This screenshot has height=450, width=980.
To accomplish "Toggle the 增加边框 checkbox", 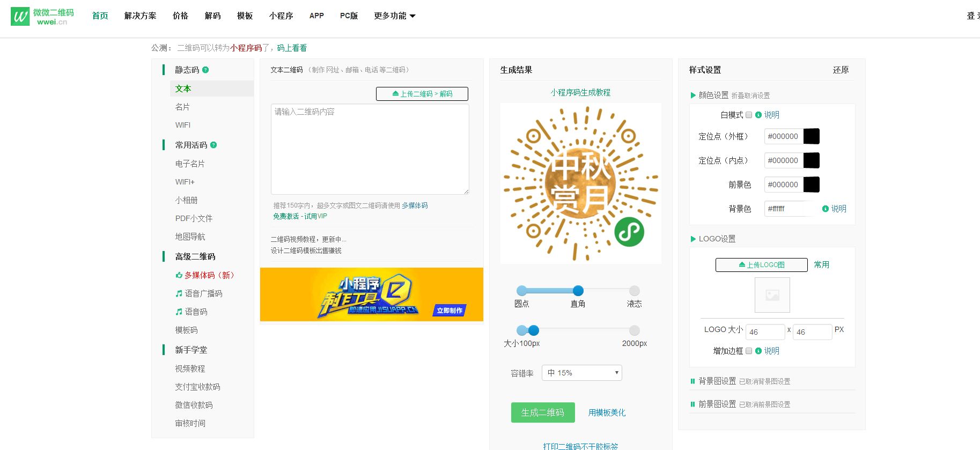I will 749,351.
